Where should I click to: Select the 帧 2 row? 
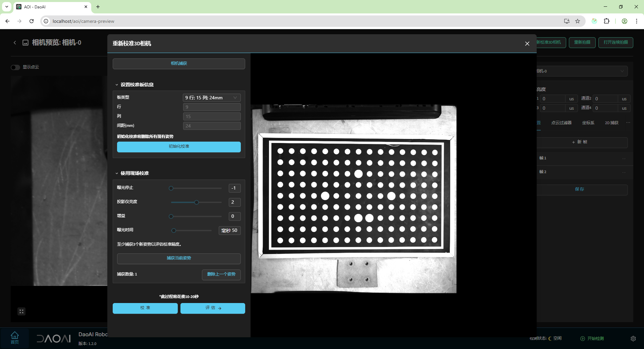point(582,172)
